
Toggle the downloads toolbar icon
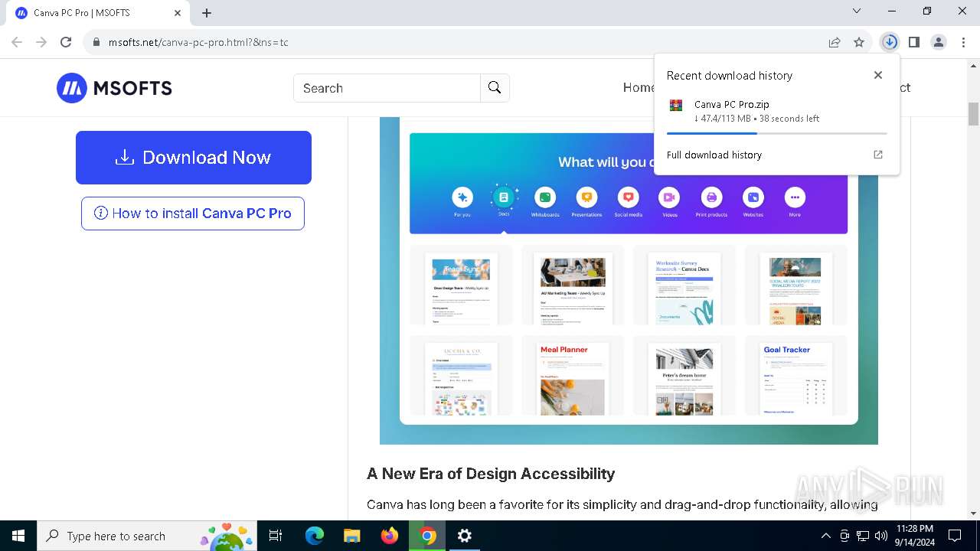click(889, 42)
